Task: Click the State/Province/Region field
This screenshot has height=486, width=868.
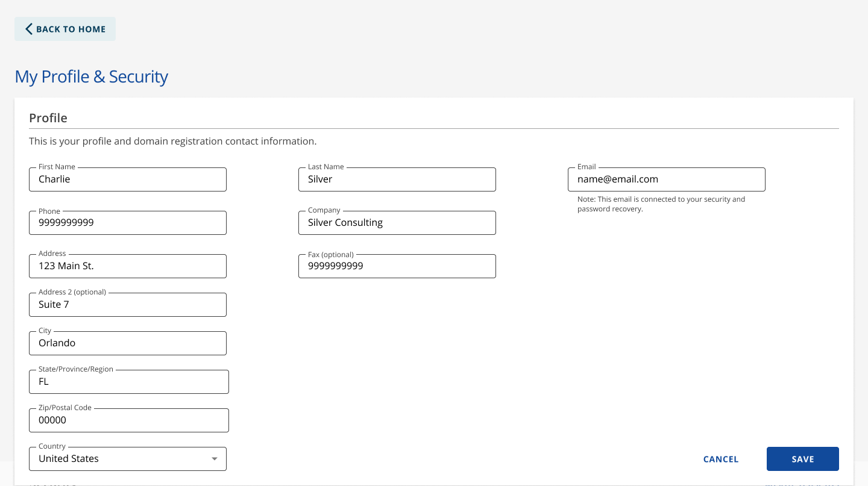Action: (x=129, y=382)
